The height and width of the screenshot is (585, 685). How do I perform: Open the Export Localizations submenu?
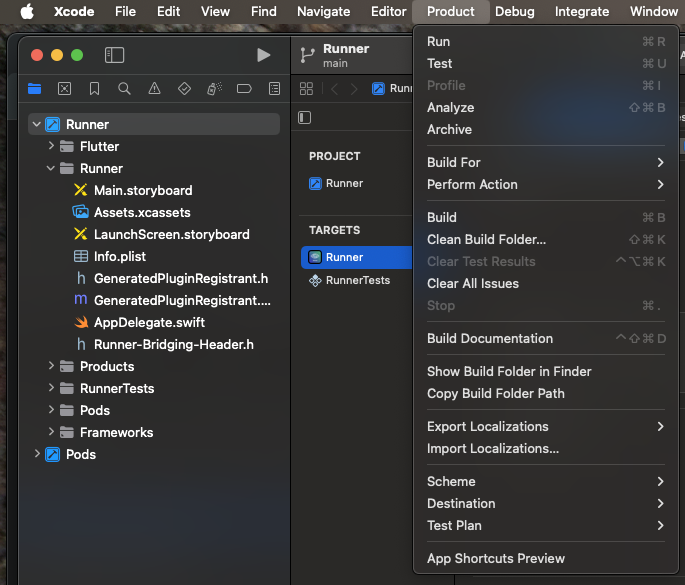click(x=546, y=427)
